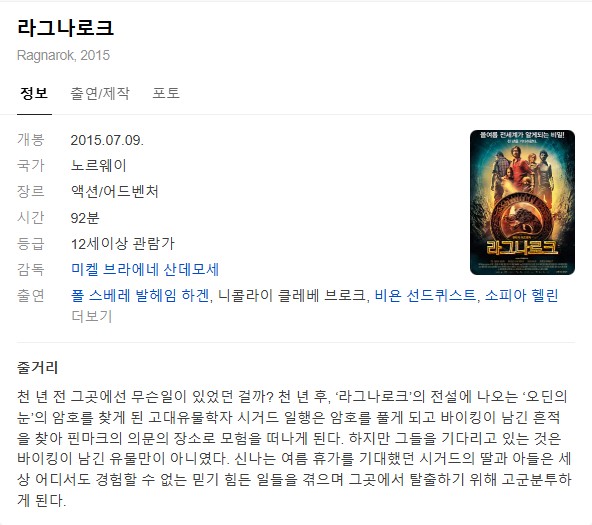
Task: Open director link 미켈 브라에네 산데모세
Action: point(145,269)
